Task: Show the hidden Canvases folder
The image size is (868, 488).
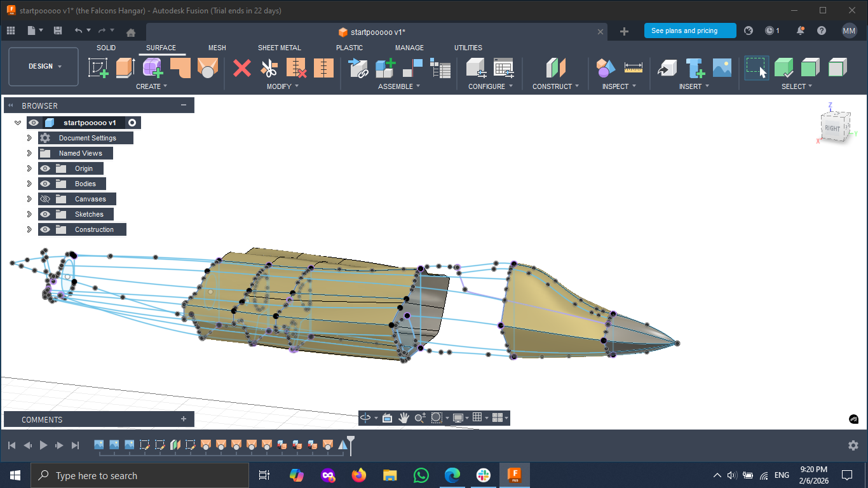Action: point(45,199)
